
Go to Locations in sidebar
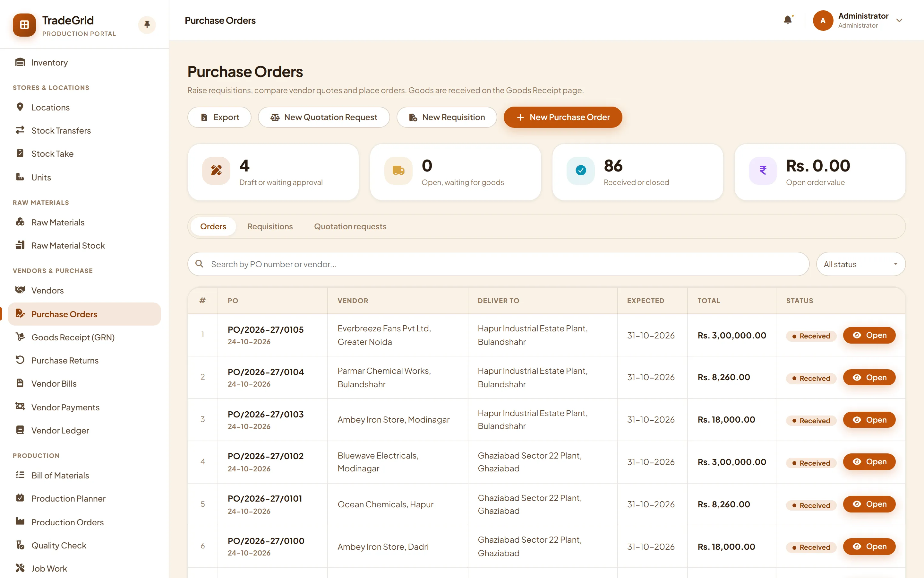click(84, 108)
